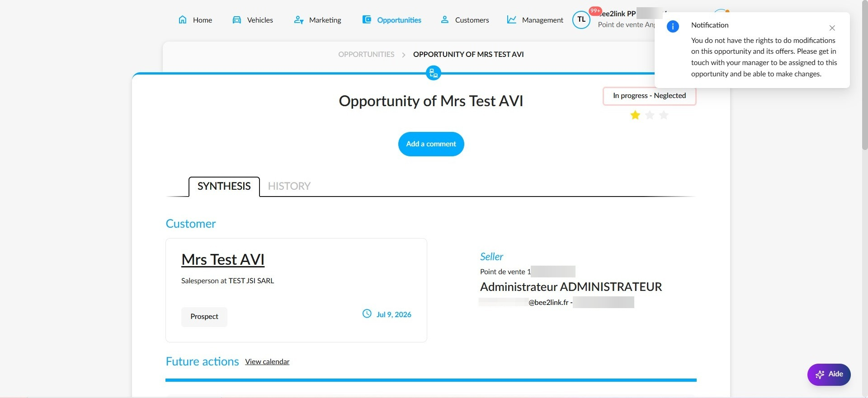Click the 99+ notifications badge
868x398 pixels.
coord(595,11)
